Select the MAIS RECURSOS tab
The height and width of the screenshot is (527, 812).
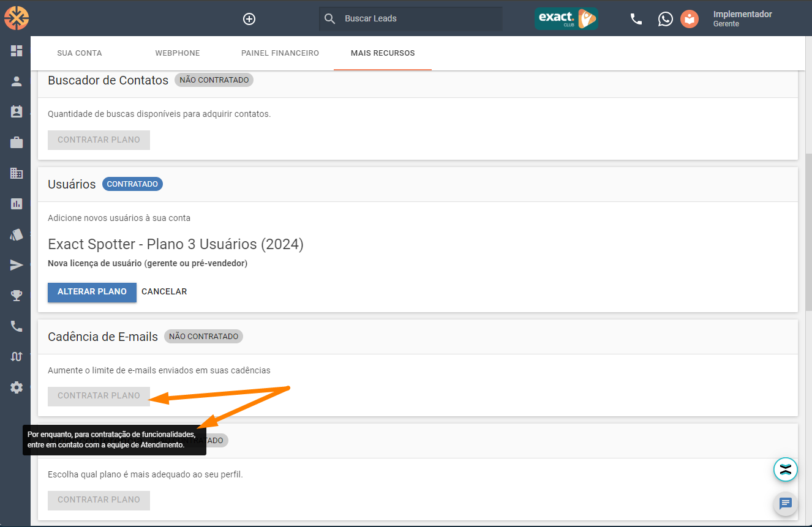[383, 53]
